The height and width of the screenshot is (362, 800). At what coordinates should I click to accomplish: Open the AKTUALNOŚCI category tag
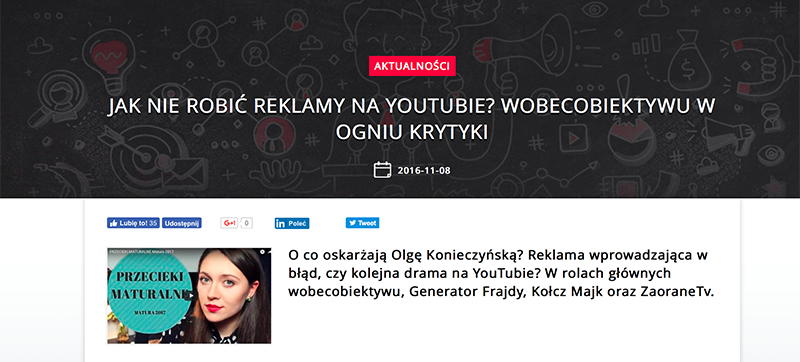pyautogui.click(x=412, y=66)
